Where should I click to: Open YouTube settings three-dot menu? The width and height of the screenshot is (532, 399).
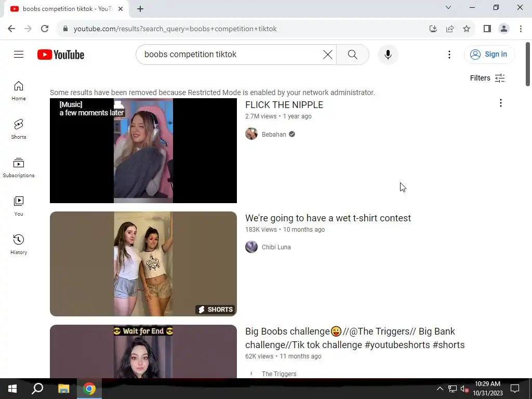coord(449,54)
